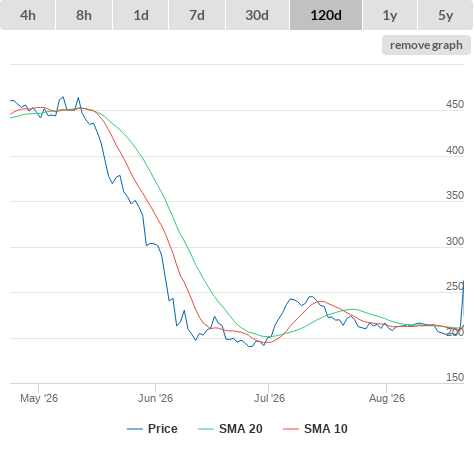Viewport: 474px width, 455px height.
Task: Switch to the 30d range
Action: pos(257,15)
